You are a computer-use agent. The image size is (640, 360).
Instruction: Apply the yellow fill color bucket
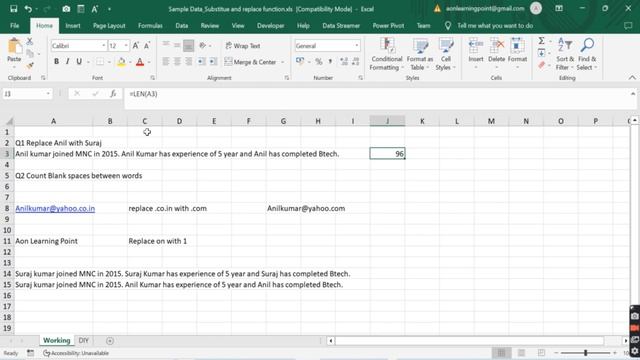(121, 62)
